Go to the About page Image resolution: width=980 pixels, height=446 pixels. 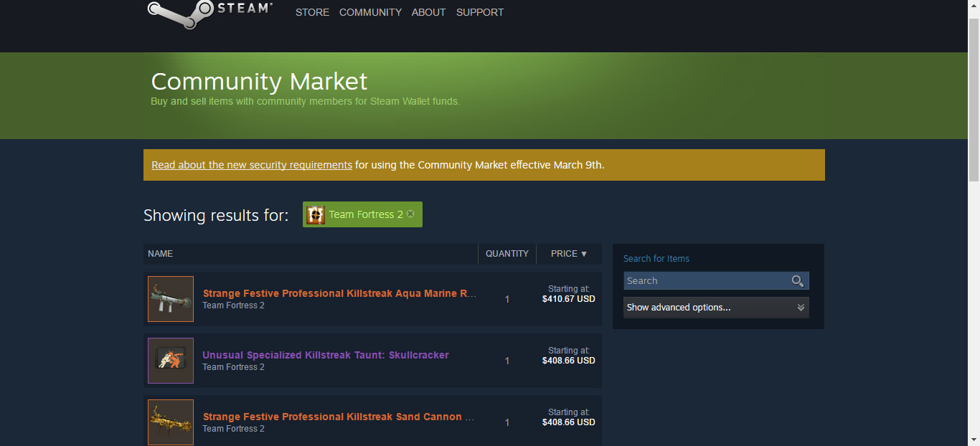tap(428, 12)
